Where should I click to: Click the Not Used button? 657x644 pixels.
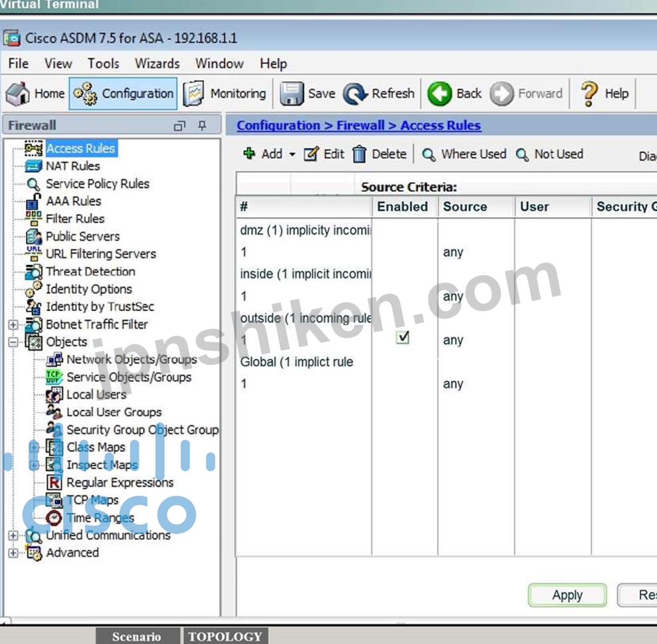(549, 154)
